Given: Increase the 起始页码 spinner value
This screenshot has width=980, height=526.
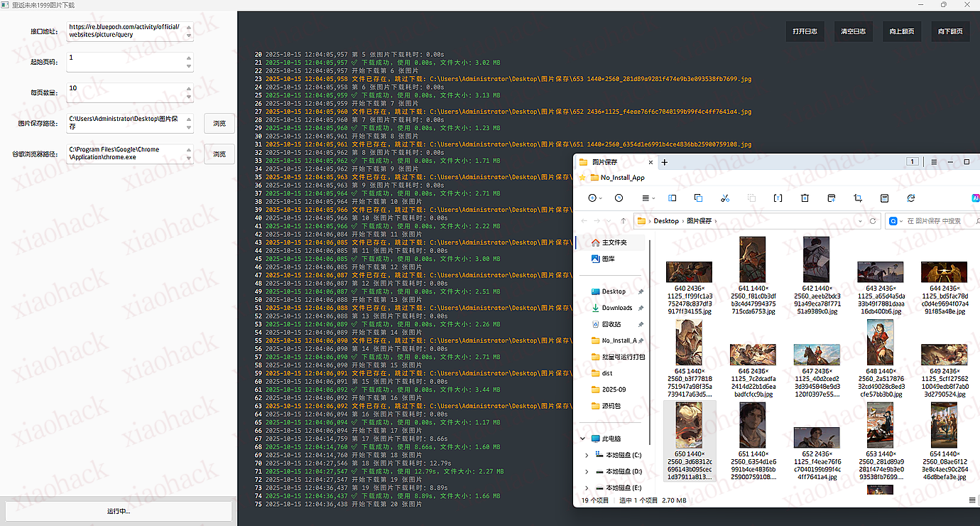Looking at the screenshot, I should (x=188, y=57).
